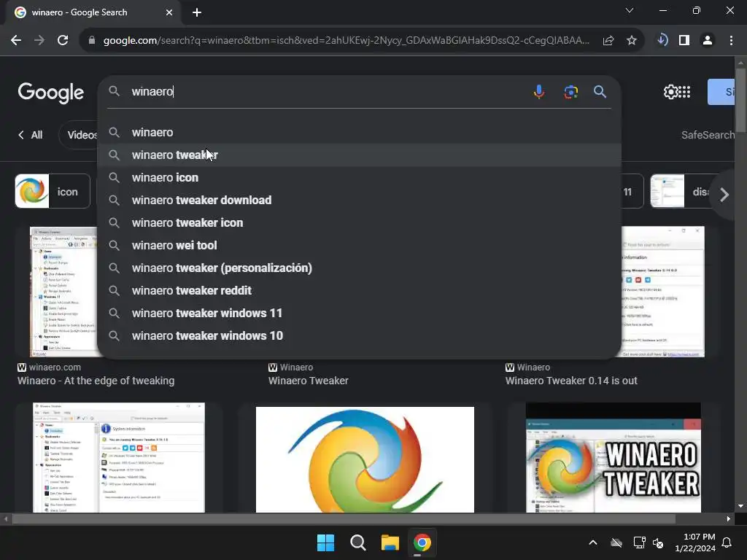Screen dimensions: 747x560
Task: Select suggestion "winaero"
Action: (x=359, y=133)
